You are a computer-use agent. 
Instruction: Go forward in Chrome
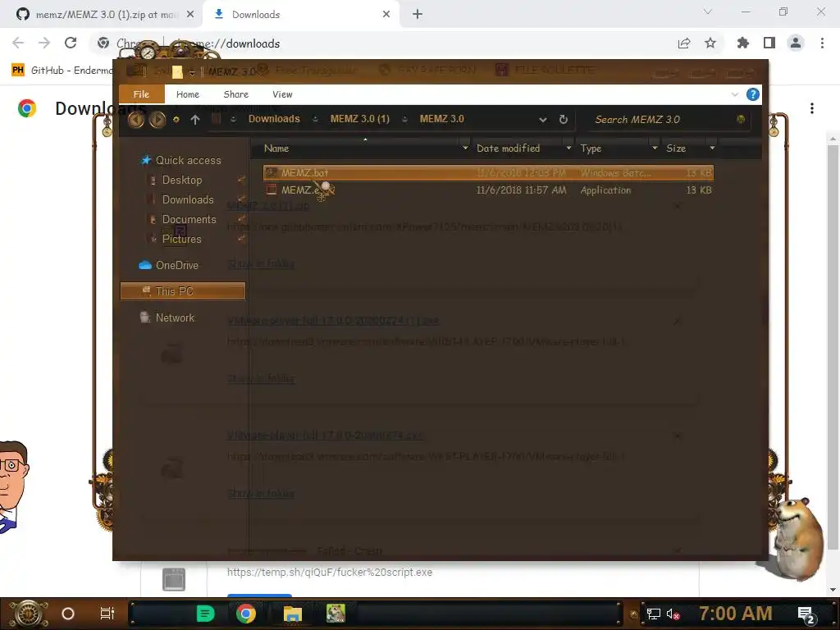44,43
